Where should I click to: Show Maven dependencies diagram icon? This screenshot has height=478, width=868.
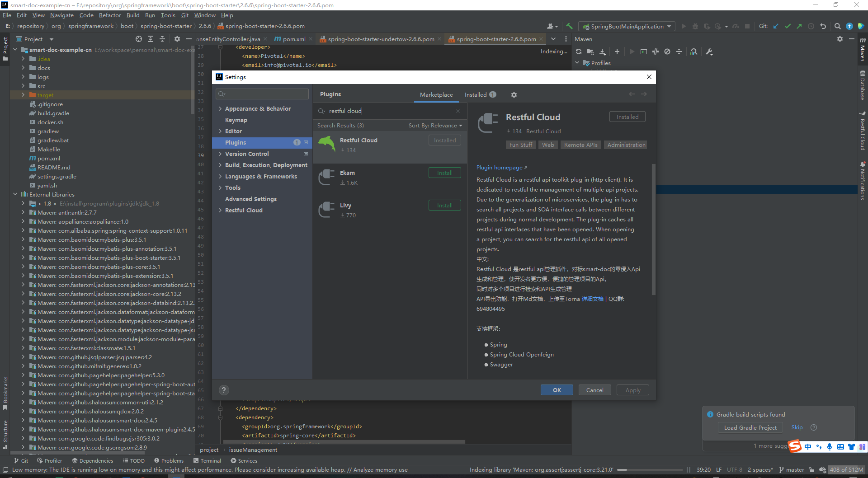693,52
